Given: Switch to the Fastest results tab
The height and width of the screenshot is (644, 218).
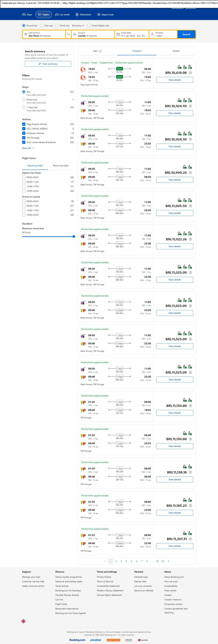Looking at the screenshot, I should tap(176, 51).
